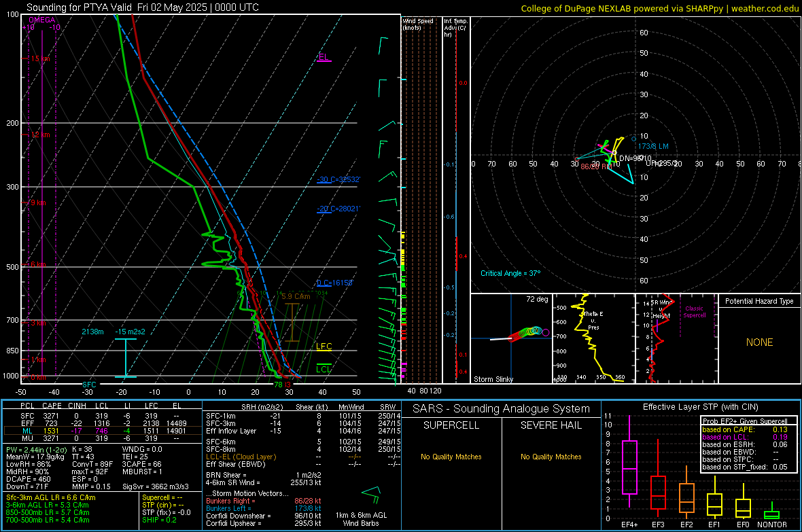Image resolution: width=802 pixels, height=532 pixels.
Task: Click the 'WNDG = 0.0' value
Action: (141, 449)
